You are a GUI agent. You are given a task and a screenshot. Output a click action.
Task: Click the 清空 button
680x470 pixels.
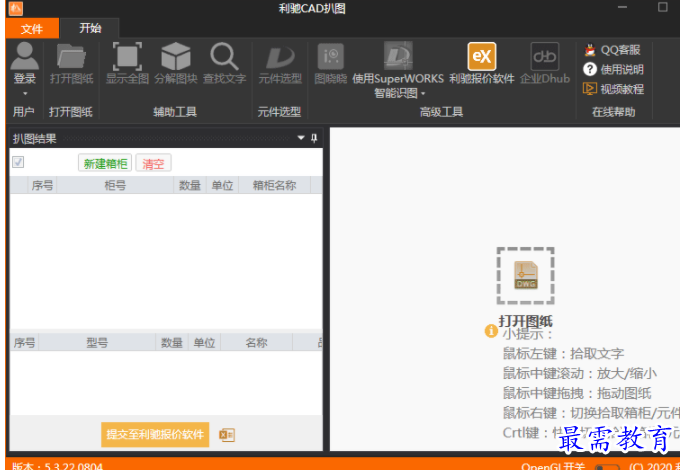153,163
